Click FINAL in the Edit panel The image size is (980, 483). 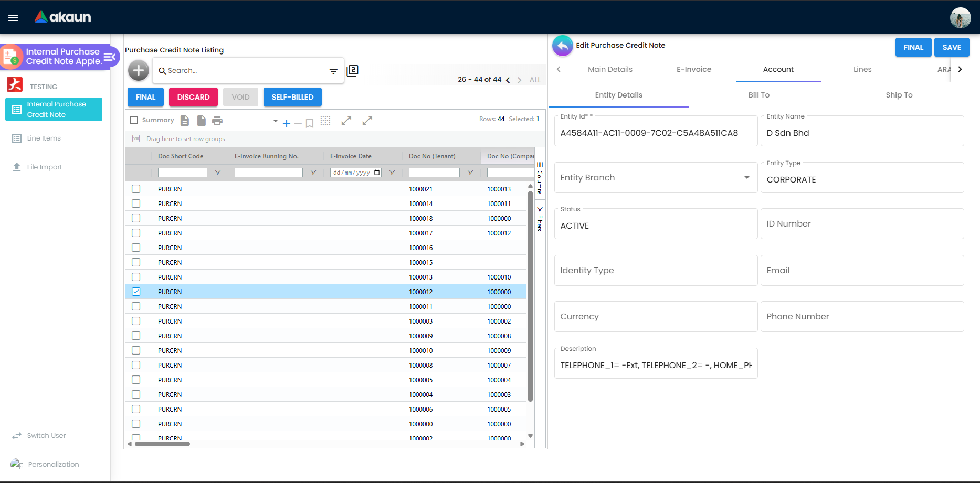(x=913, y=47)
